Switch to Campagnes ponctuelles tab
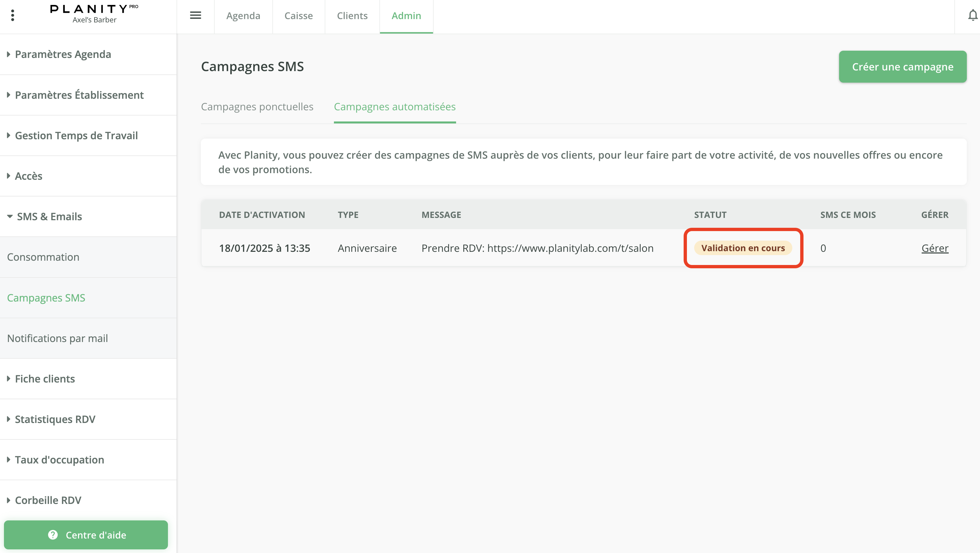Viewport: 980px width, 553px height. 257,107
